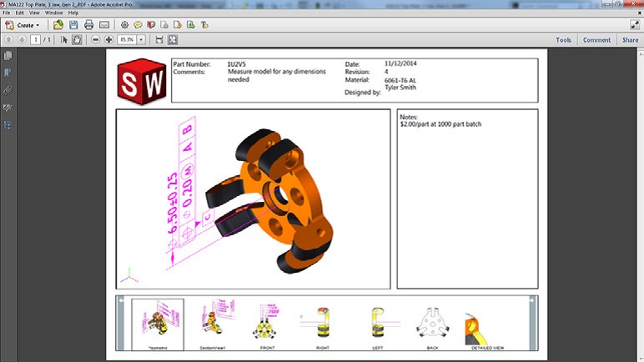The height and width of the screenshot is (362, 644).
Task: Open the Window menu
Action: point(53,13)
